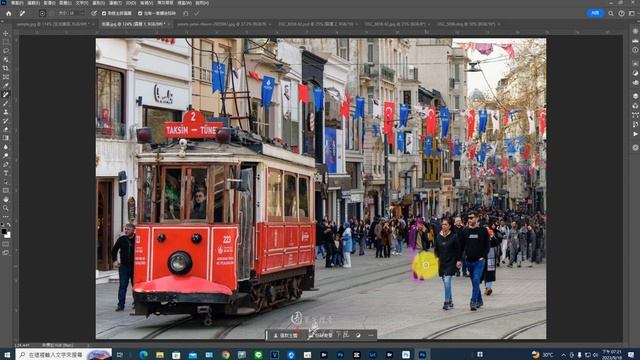Open the tool preset picker
The height and width of the screenshot is (360, 640).
[x=22, y=13]
